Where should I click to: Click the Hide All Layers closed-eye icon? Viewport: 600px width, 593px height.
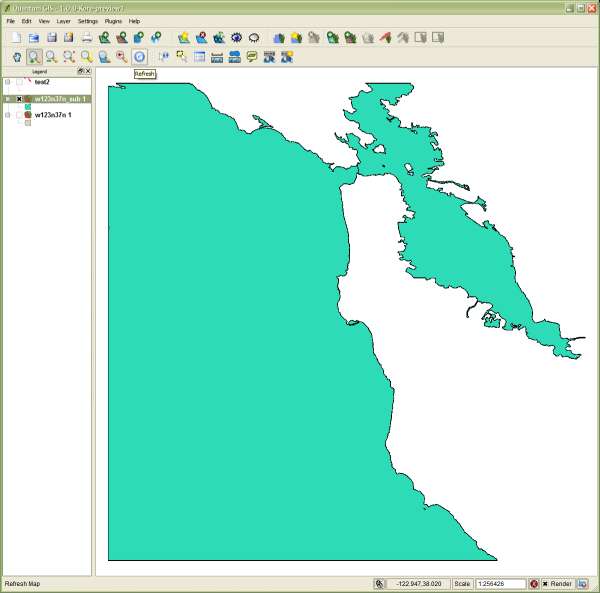click(254, 37)
